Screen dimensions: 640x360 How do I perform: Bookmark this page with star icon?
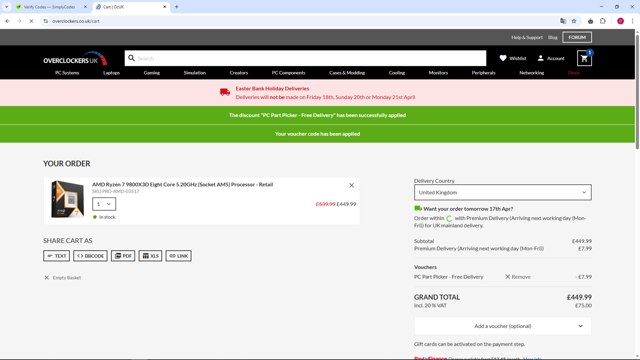(574, 21)
